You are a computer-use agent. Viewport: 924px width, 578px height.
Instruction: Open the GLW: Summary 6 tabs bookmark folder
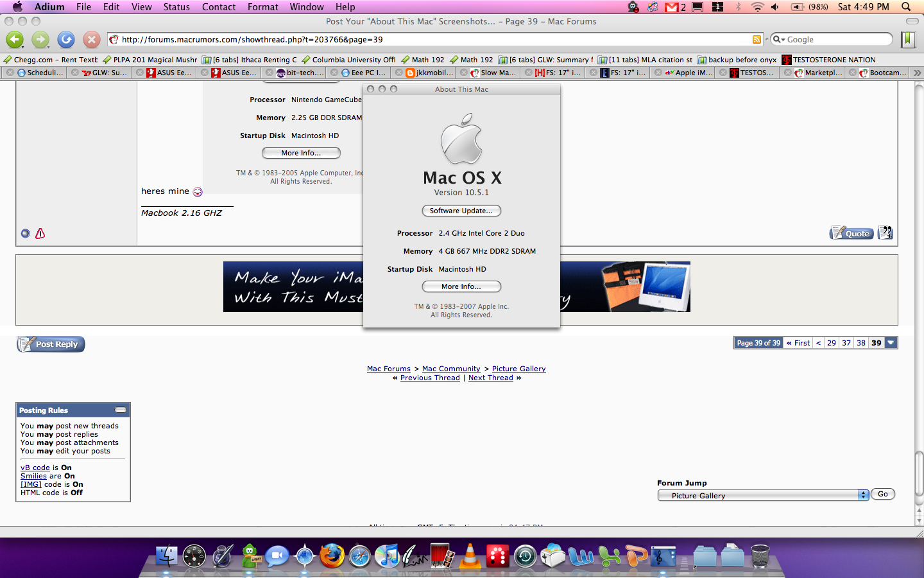tap(546, 60)
